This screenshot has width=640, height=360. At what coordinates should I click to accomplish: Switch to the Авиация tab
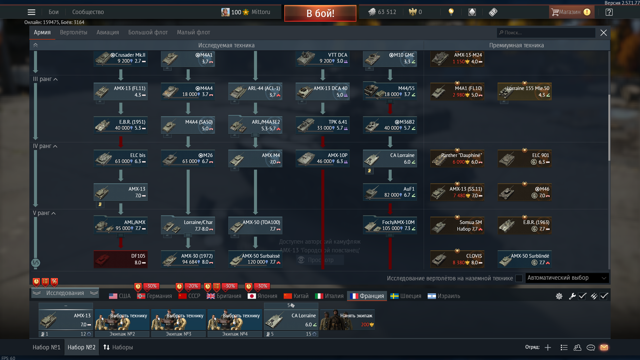click(108, 32)
